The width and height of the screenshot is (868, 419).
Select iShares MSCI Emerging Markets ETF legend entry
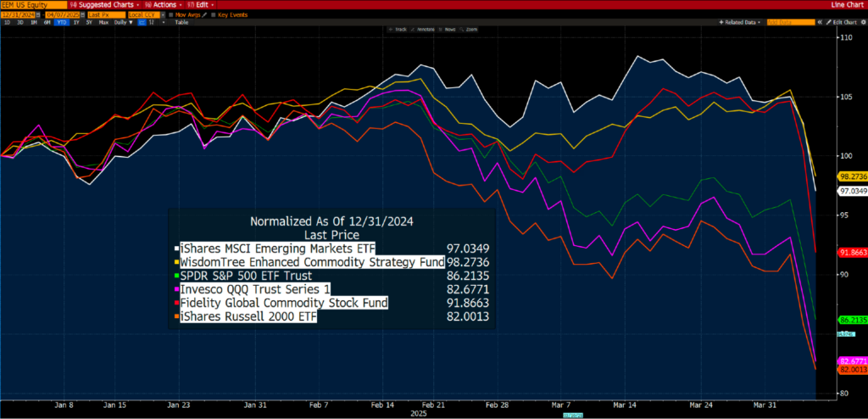pyautogui.click(x=277, y=248)
